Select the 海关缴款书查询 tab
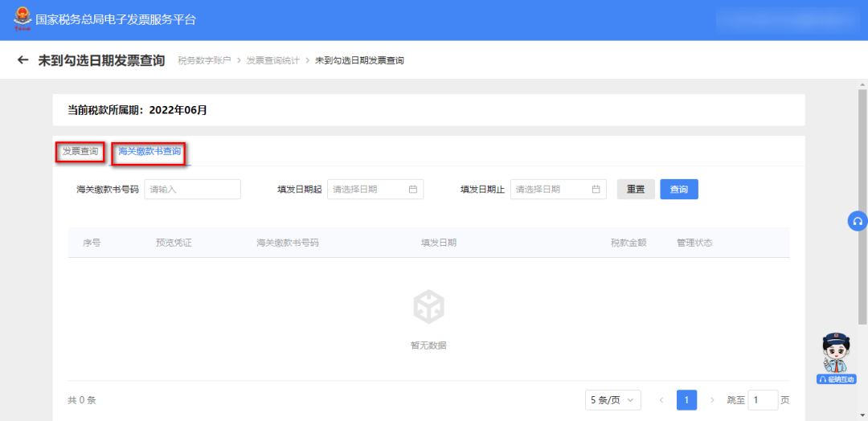 [149, 151]
